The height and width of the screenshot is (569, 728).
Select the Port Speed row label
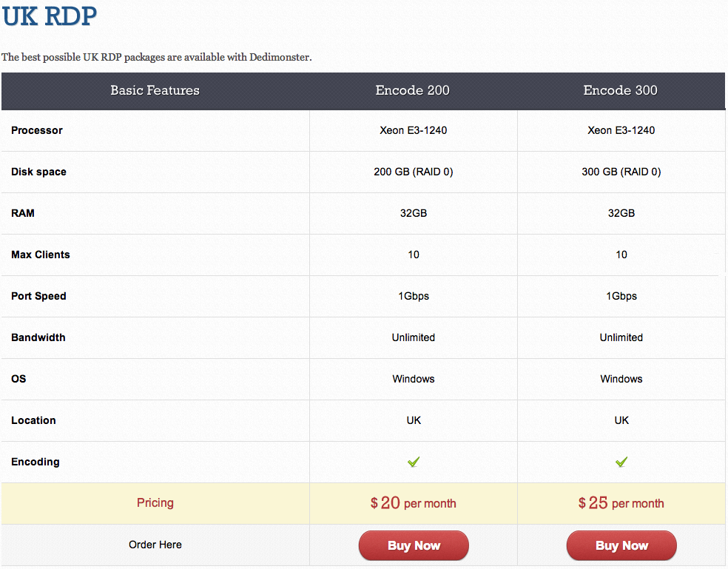coord(38,297)
